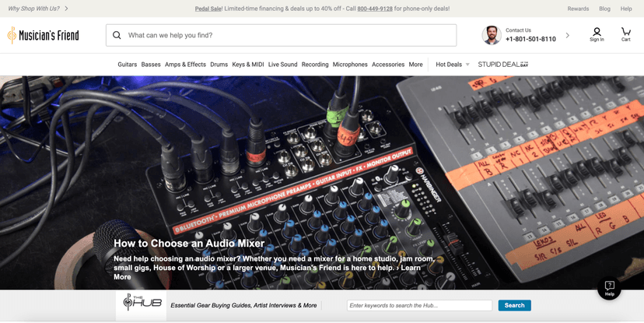This screenshot has height=323, width=644.
Task: Open the Stupid Deal of the Day
Action: [503, 65]
